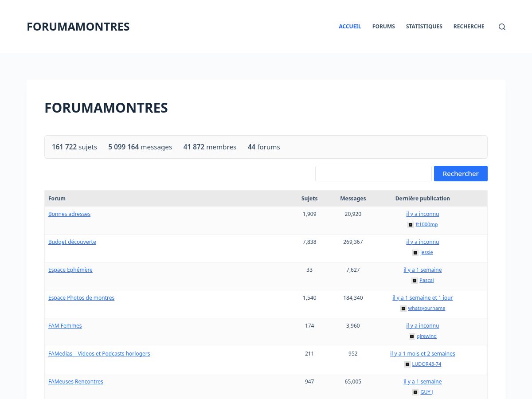The height and width of the screenshot is (399, 532).
Task: Click the '5 099 164 messages' statistic
Action: (140, 147)
